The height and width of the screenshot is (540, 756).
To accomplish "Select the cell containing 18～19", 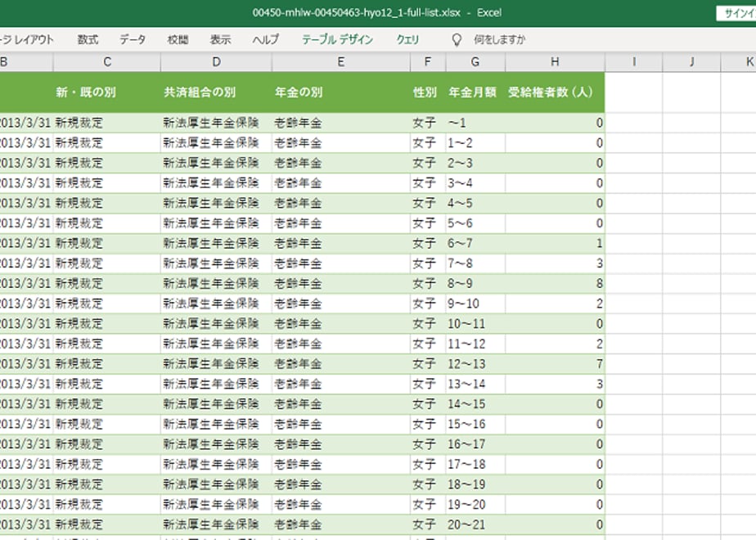I will tap(475, 484).
